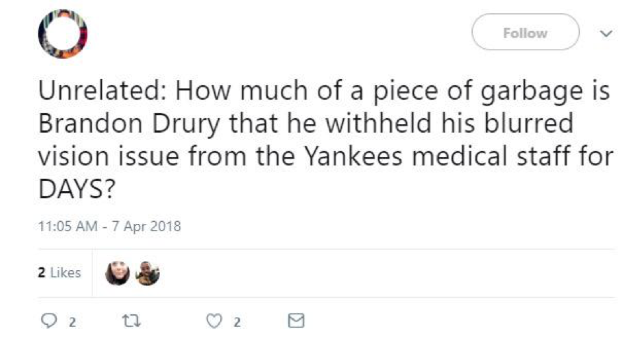Retweet this tweet using the arrows icon
This screenshot has width=644, height=348.
point(129,322)
